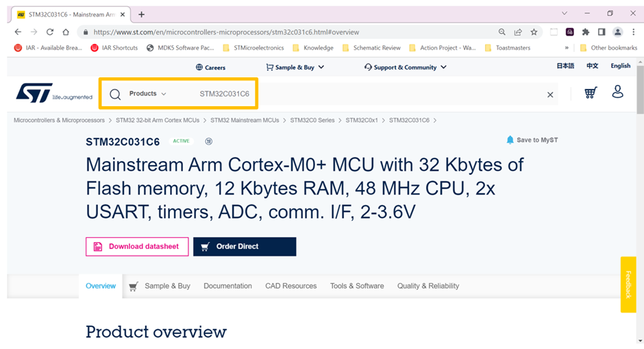
Task: Click the page vertical scrollbar thumb
Action: click(x=640, y=89)
